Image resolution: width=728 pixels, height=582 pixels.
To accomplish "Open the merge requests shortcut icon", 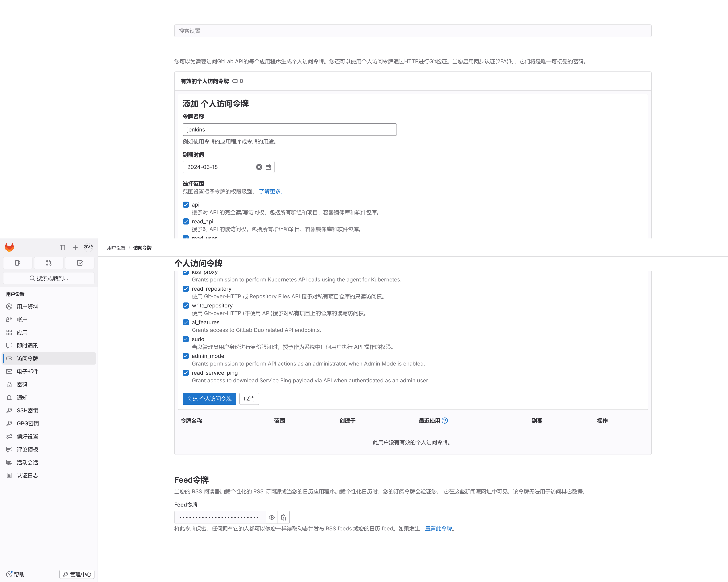I will 49,263.
